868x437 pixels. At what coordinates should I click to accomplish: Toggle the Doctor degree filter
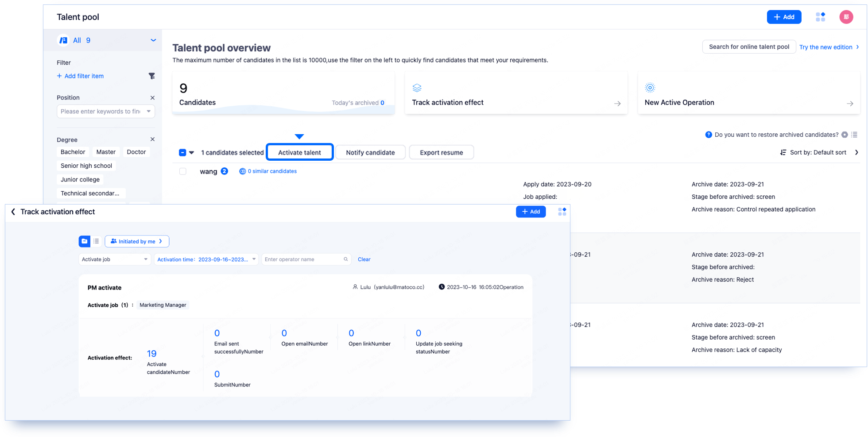(136, 152)
